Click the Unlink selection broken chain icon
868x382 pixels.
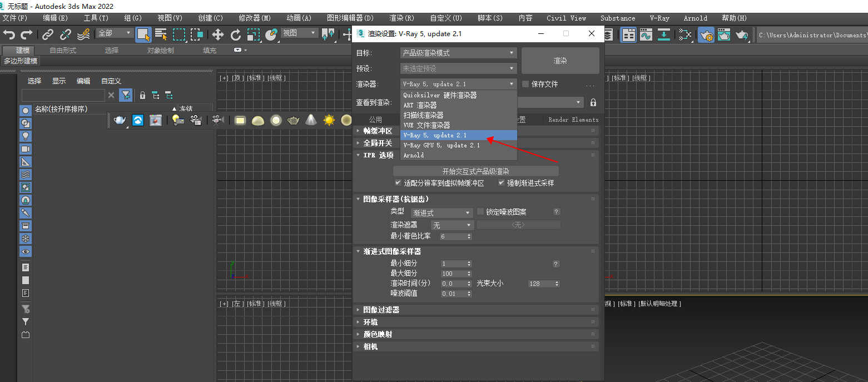[x=66, y=35]
